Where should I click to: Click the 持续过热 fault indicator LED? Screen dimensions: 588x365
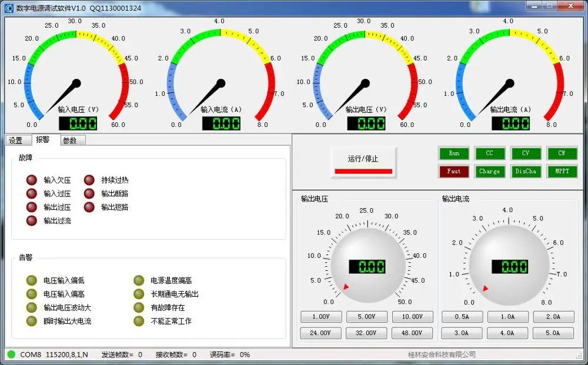point(89,180)
